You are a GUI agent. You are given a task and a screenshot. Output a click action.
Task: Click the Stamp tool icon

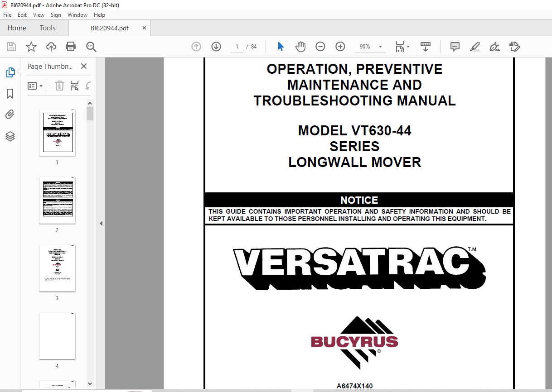pos(514,47)
